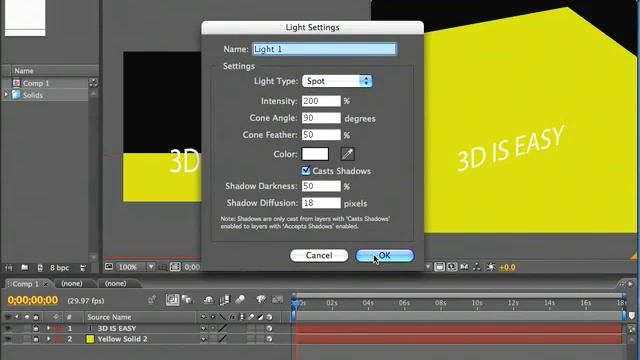This screenshot has width=640, height=360.
Task: Enable motion blur for layers
Action: [x=240, y=300]
